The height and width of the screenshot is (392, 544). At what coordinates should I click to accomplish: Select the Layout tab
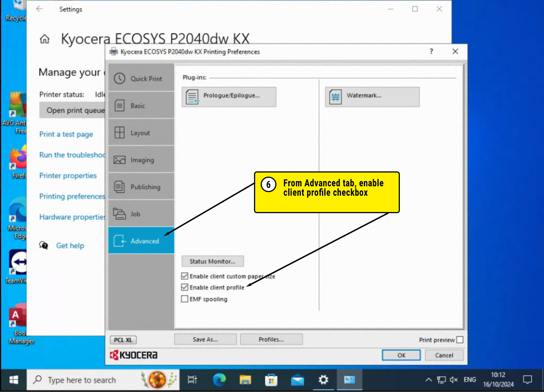point(141,133)
